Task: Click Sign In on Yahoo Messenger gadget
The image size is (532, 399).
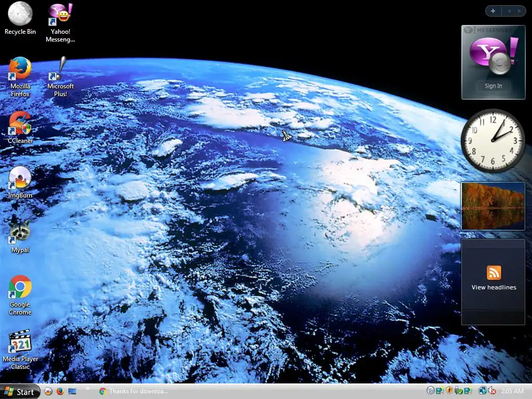Action: coord(494,86)
